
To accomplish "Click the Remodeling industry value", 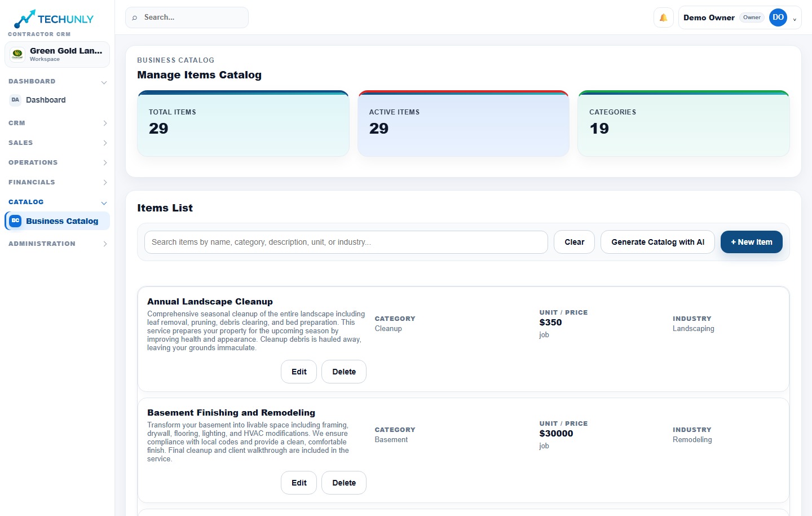I will click(x=692, y=440).
